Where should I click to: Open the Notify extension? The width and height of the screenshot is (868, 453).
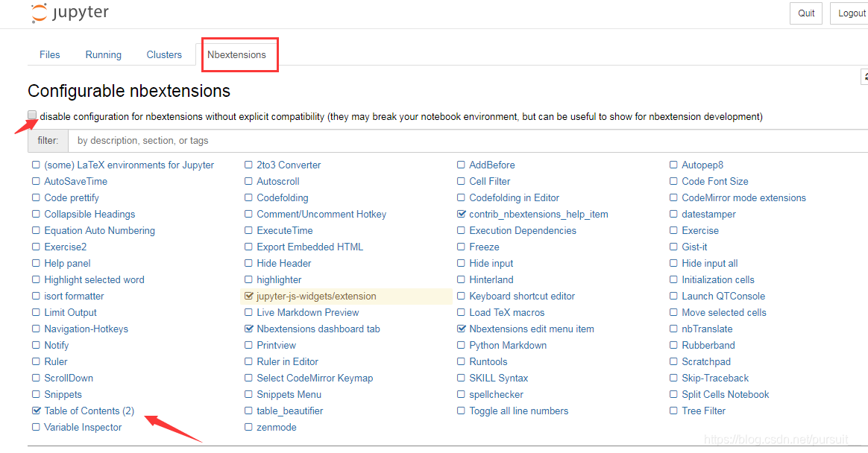57,345
